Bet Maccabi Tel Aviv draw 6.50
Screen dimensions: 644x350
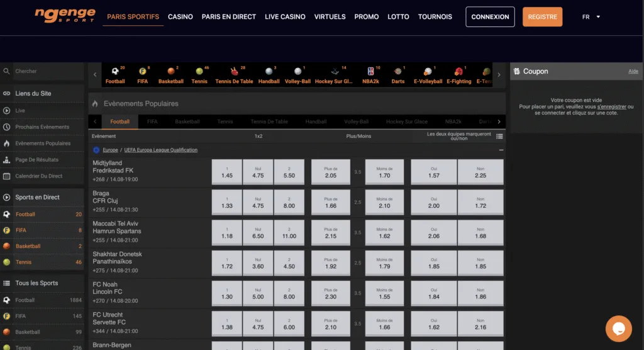(x=258, y=232)
